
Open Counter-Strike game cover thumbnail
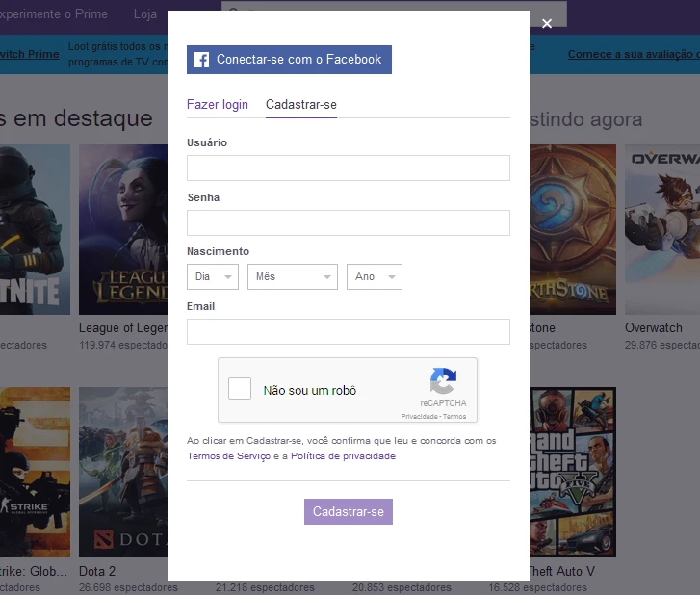pos(35,472)
